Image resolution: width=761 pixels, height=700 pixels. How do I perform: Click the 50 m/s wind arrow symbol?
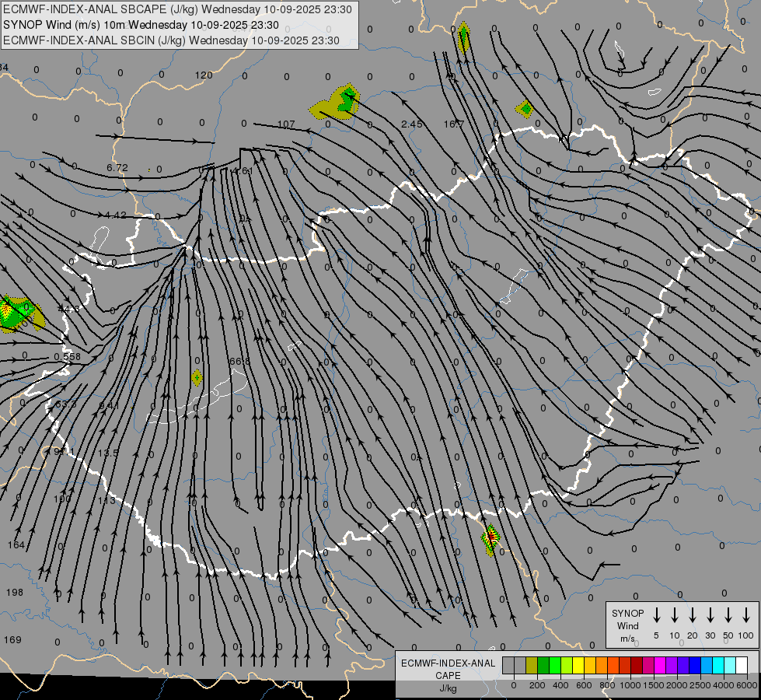click(x=728, y=615)
